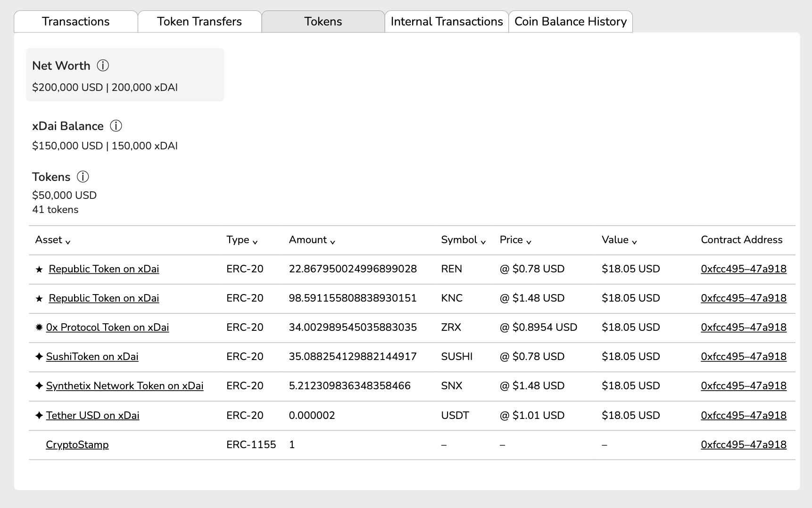The width and height of the screenshot is (812, 508).
Task: Open the CryptoStamp token page
Action: [77, 444]
